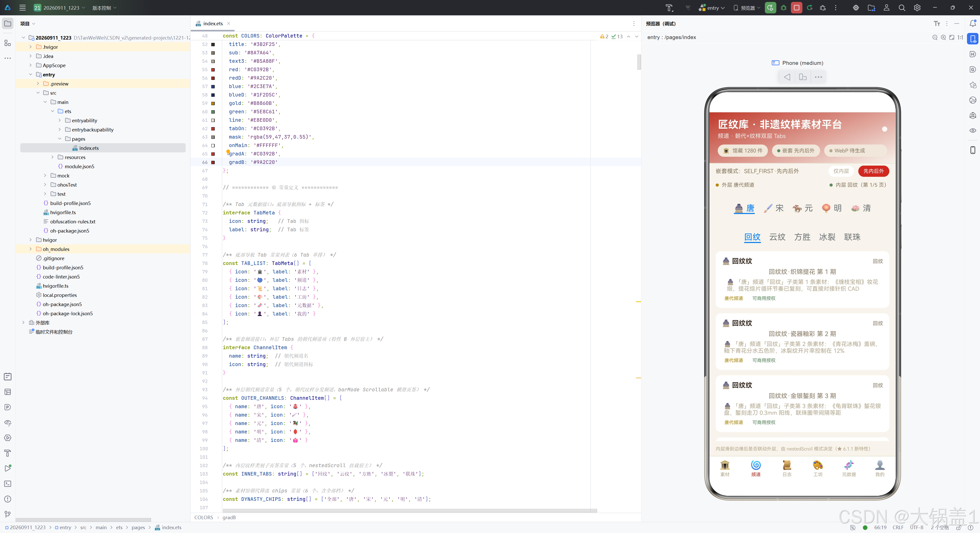Image resolution: width=980 pixels, height=533 pixels.
Task: Expand the AppScope folder
Action: point(30,65)
